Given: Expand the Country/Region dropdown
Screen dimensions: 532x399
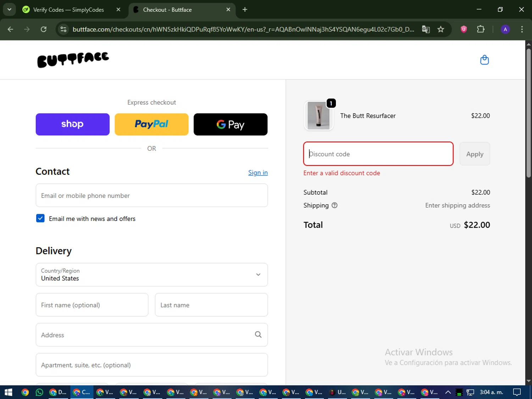Looking at the screenshot, I should [x=152, y=275].
